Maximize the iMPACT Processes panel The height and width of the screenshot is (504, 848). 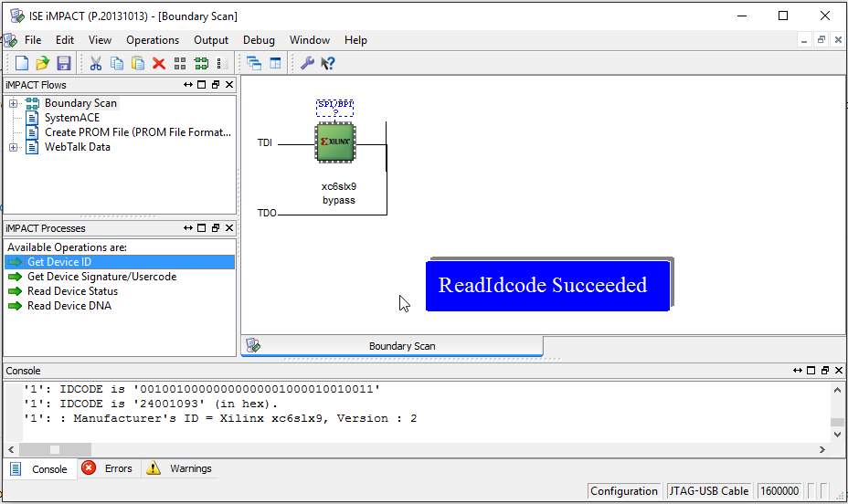[202, 228]
